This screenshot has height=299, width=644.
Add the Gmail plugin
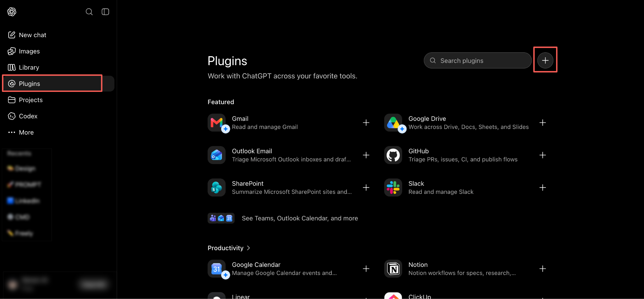click(x=366, y=123)
